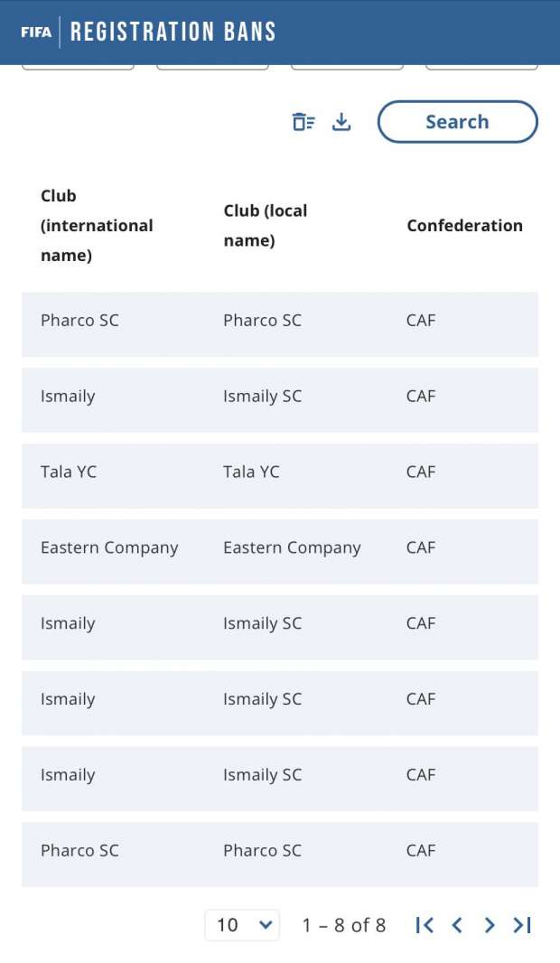Screen dimensions: 560x963
Task: Click the Confederation column header
Action: 464,226
